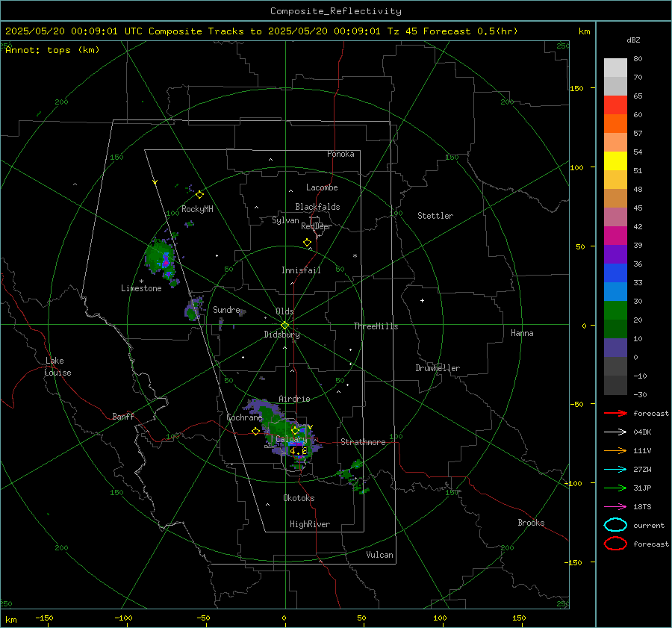The image size is (672, 628).
Task: Click the white plus marker west of Hanna
Action: pyautogui.click(x=422, y=300)
